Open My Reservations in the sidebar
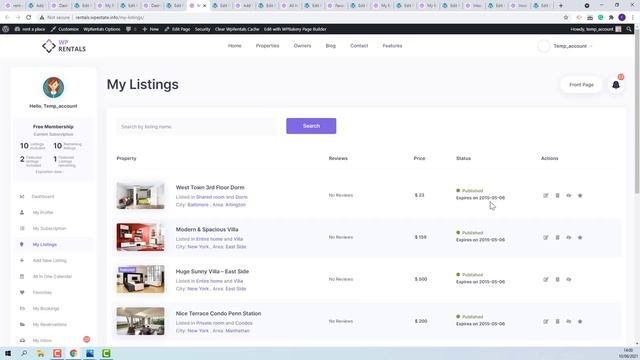 tap(50, 324)
